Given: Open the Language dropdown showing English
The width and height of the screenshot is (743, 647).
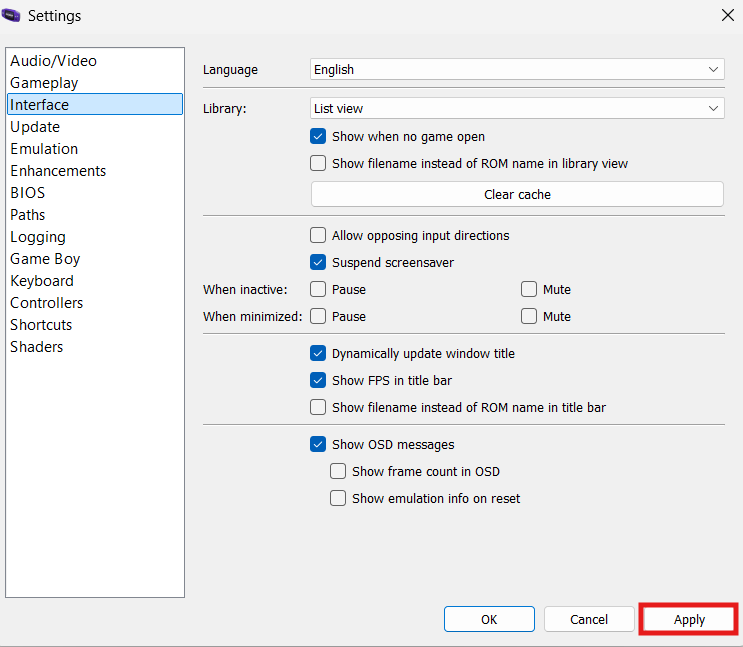Looking at the screenshot, I should point(517,69).
